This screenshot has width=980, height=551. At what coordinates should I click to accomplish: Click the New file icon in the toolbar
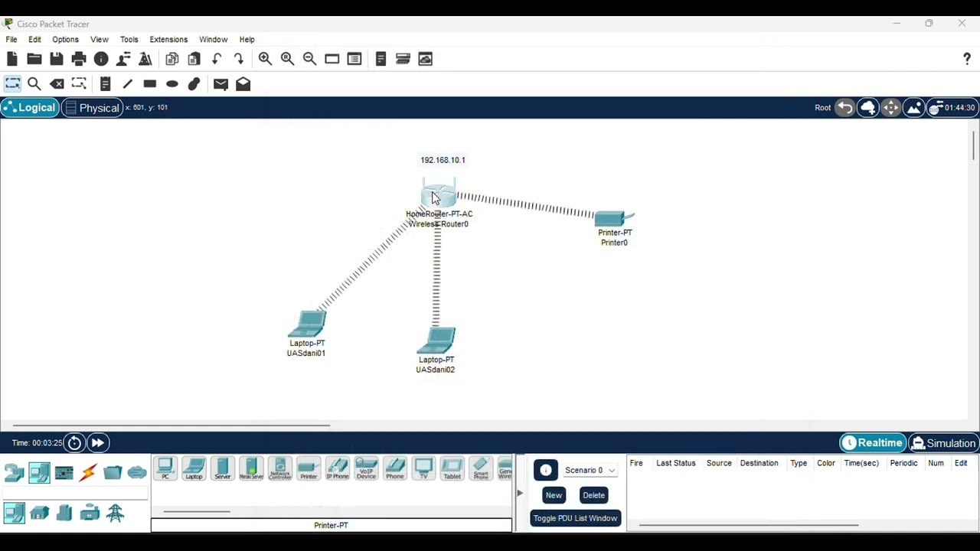11,59
